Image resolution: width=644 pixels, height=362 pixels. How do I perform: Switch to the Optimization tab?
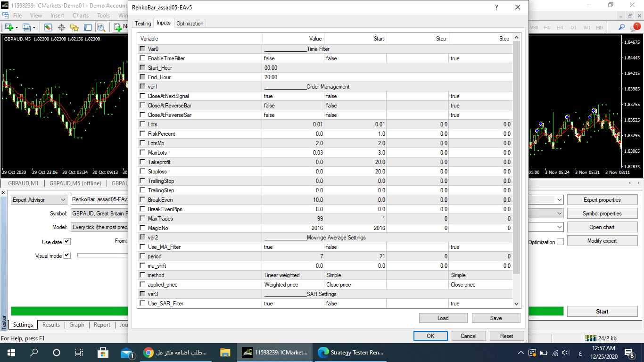190,24
